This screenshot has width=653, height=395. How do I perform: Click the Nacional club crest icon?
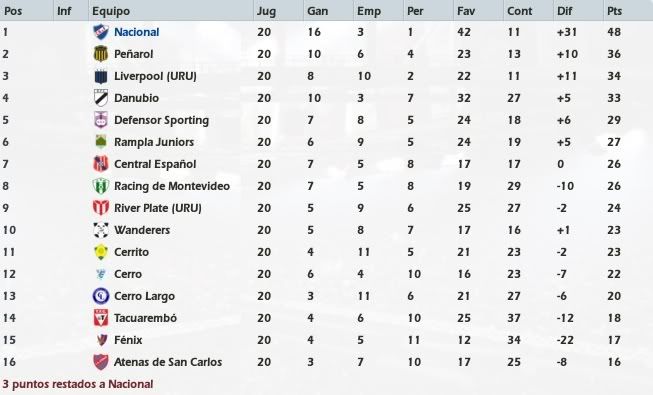tap(101, 32)
